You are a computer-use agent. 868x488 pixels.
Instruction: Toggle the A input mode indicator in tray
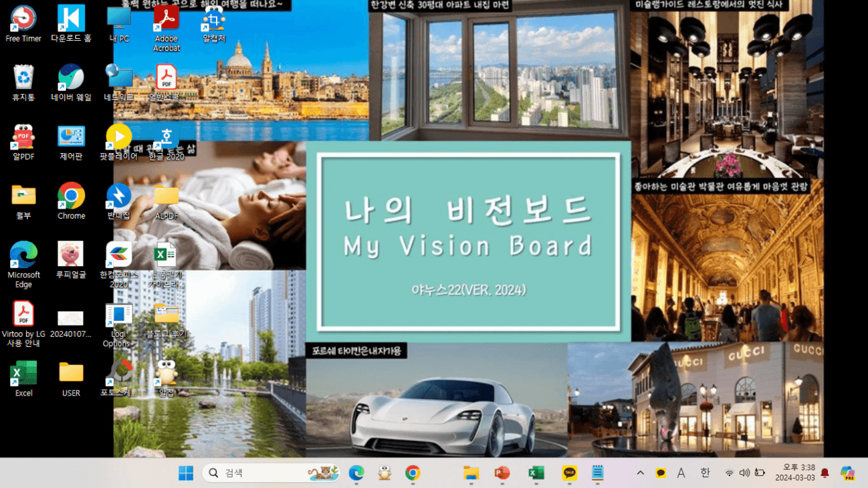pyautogui.click(x=681, y=473)
